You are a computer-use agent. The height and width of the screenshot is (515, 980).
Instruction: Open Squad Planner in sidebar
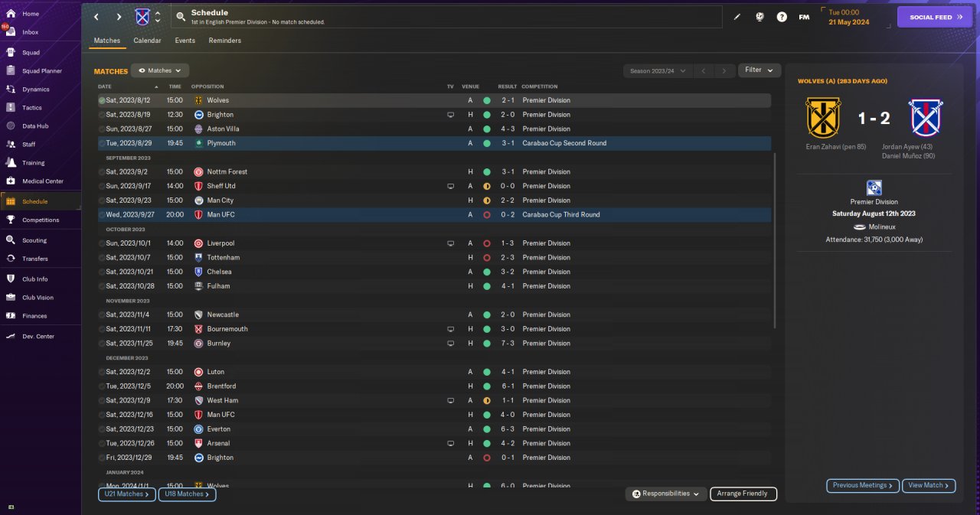coord(42,71)
